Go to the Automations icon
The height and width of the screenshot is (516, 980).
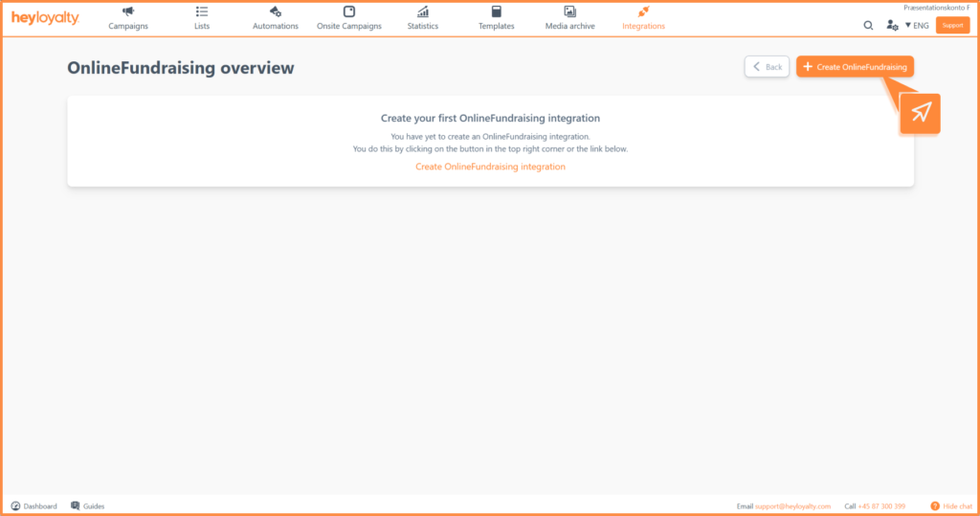pyautogui.click(x=275, y=11)
